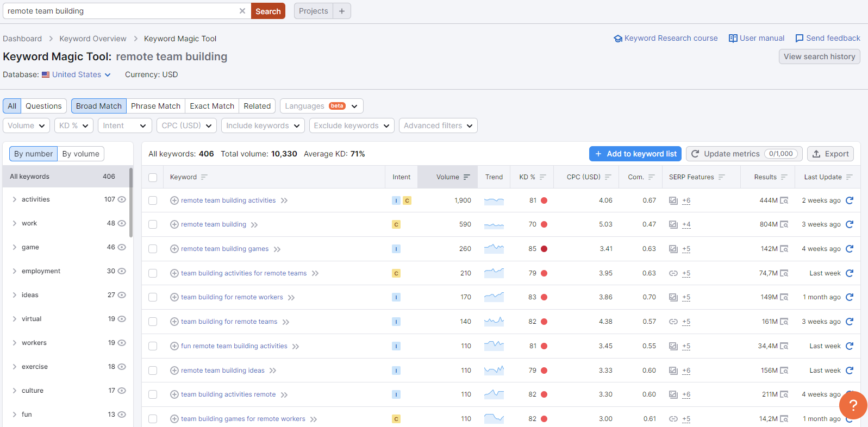Switch to Questions tab
This screenshot has height=427, width=868.
tap(43, 106)
